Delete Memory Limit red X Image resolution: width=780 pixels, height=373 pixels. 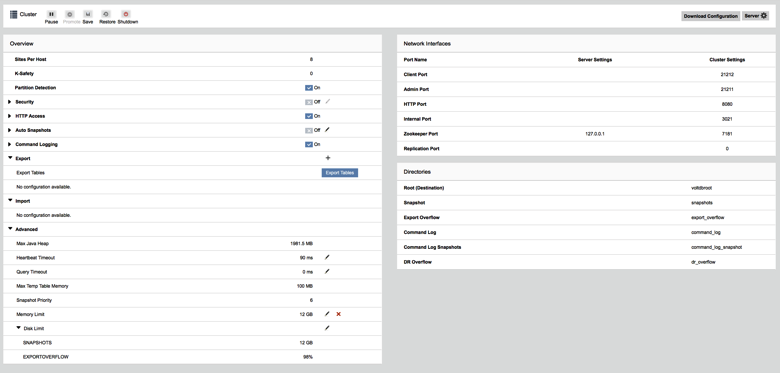pyautogui.click(x=339, y=314)
